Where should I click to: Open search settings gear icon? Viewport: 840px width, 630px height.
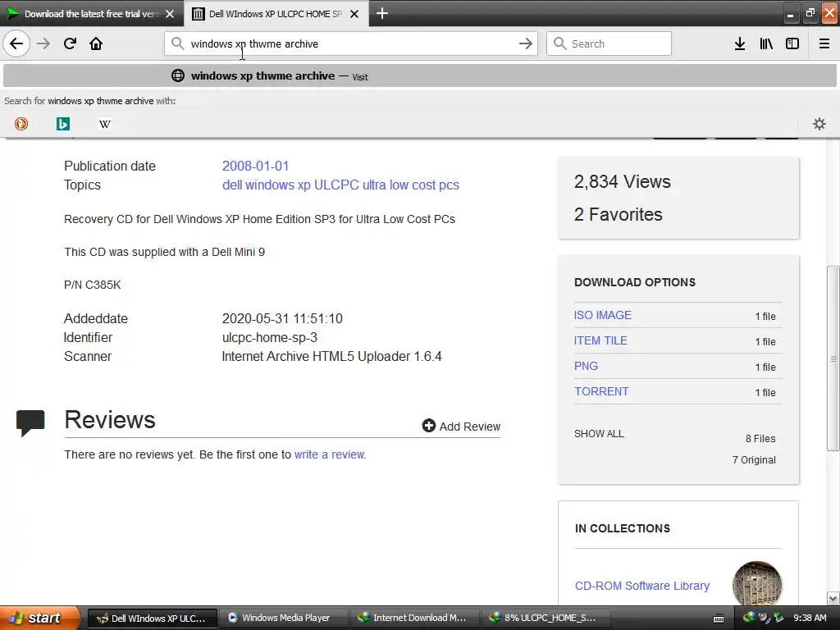tap(819, 124)
